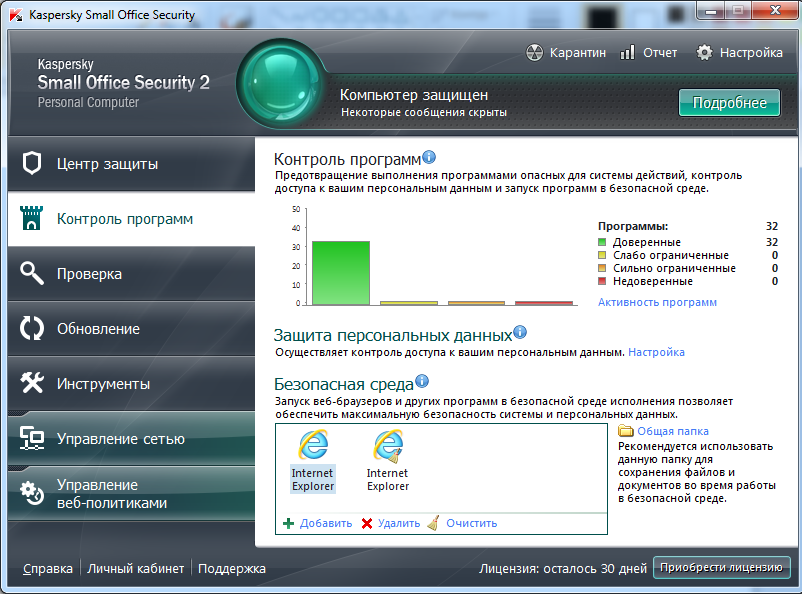Click the Подробнее button
The height and width of the screenshot is (594, 802).
(729, 103)
